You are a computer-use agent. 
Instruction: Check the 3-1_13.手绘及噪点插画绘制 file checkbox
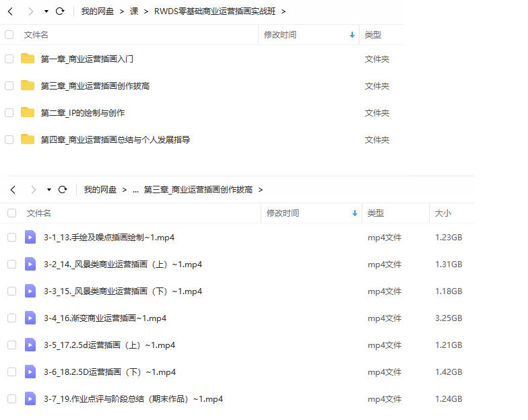pyautogui.click(x=12, y=237)
